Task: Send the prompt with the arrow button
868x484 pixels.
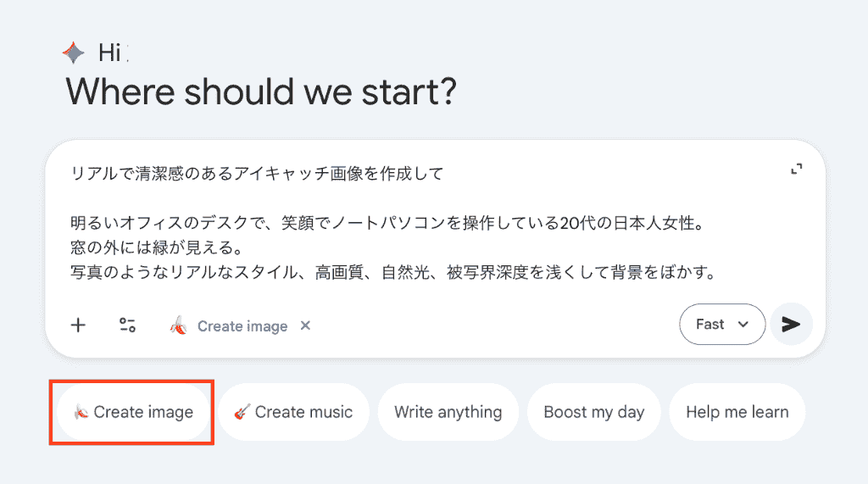Action: click(791, 325)
